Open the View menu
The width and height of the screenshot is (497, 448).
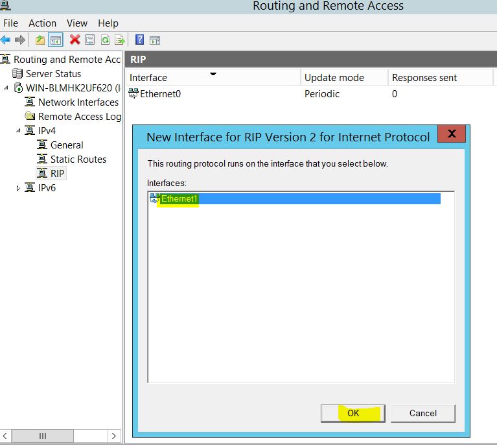[77, 23]
